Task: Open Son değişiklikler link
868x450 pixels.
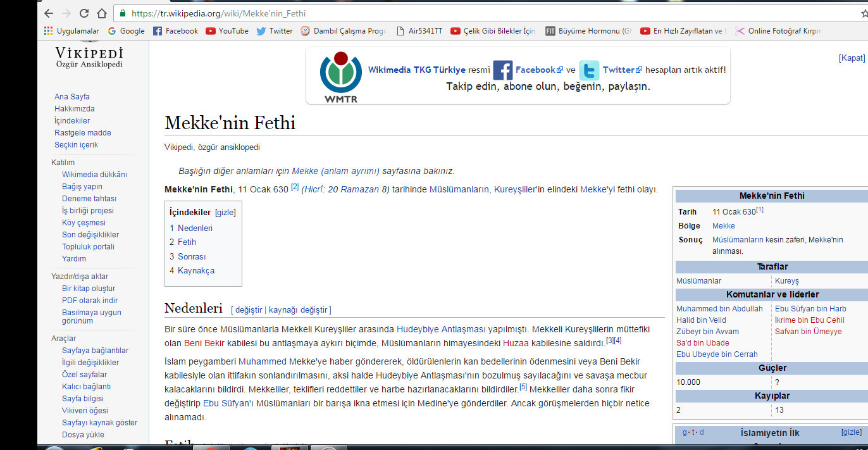Action: click(90, 235)
